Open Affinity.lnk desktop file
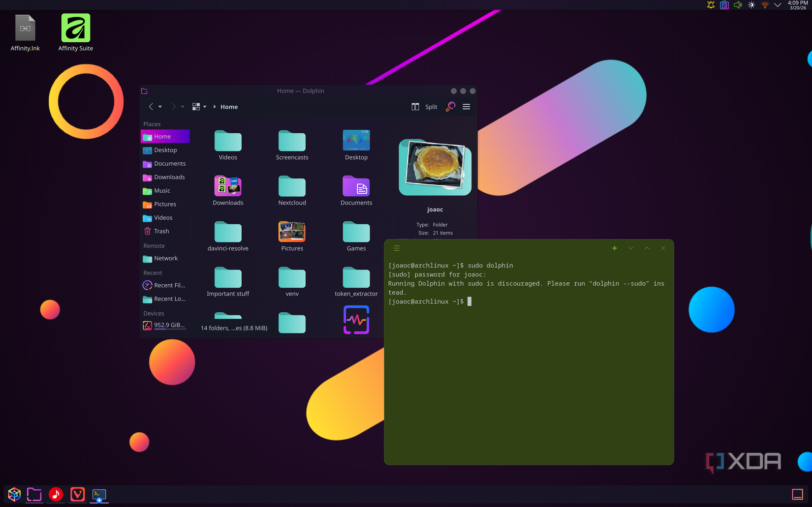Screen dimensions: 812x507 (25, 32)
